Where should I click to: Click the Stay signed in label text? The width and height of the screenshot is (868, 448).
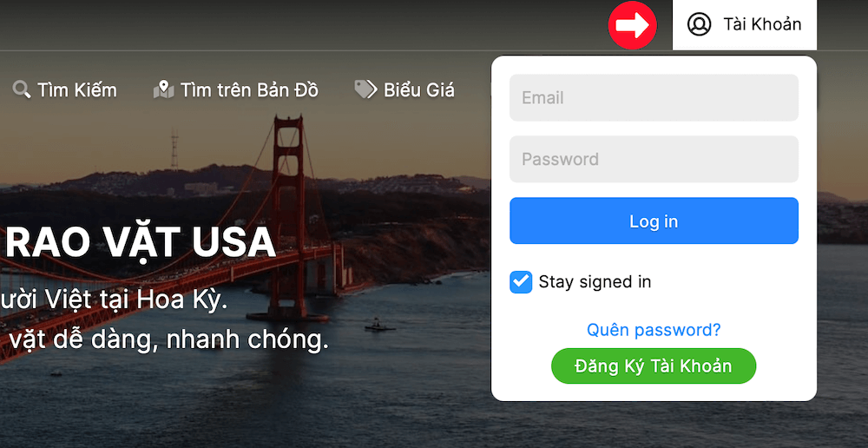click(595, 282)
